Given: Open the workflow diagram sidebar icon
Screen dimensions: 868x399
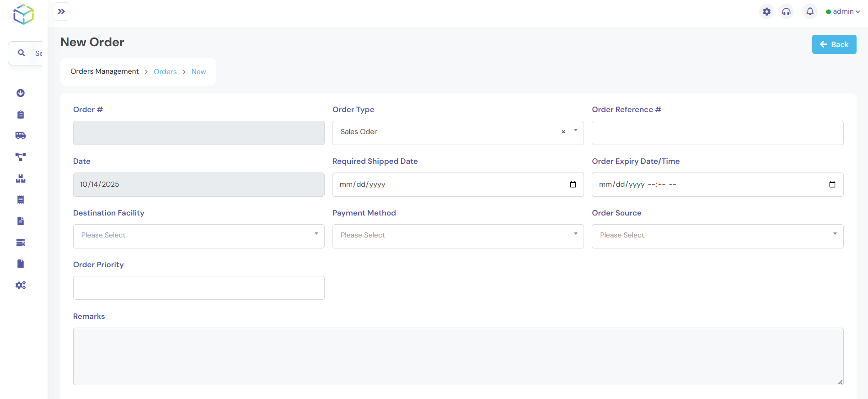Looking at the screenshot, I should pos(21,157).
